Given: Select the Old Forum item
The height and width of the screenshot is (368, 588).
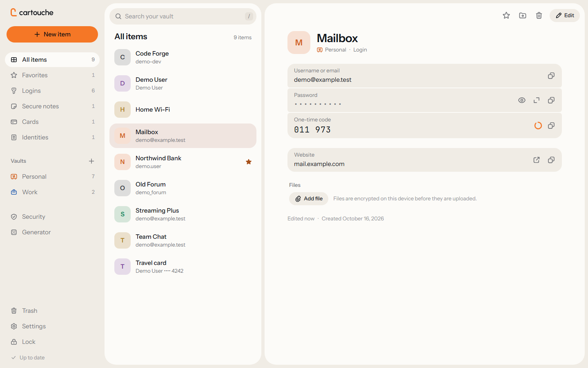Looking at the screenshot, I should pyautogui.click(x=183, y=188).
